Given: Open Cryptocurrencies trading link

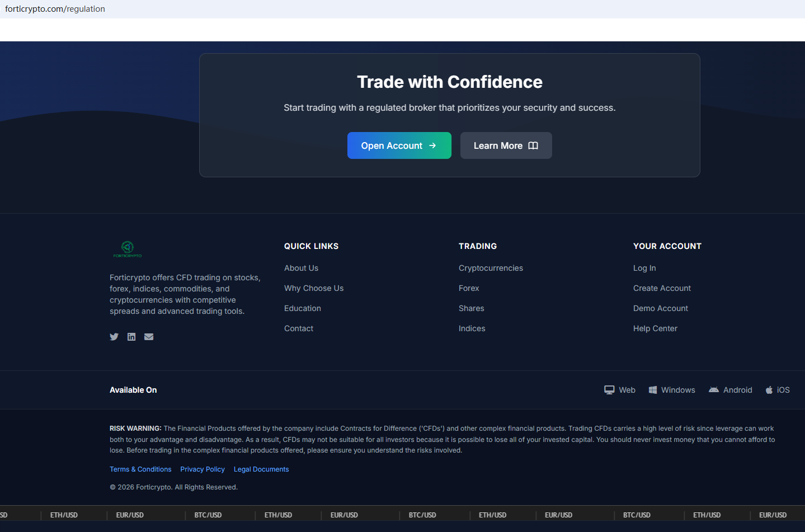Looking at the screenshot, I should (x=491, y=268).
